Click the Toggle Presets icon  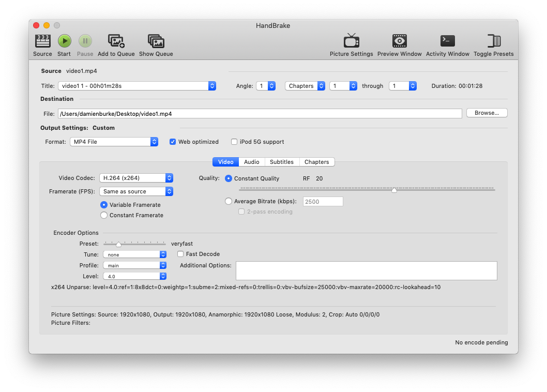pyautogui.click(x=493, y=41)
